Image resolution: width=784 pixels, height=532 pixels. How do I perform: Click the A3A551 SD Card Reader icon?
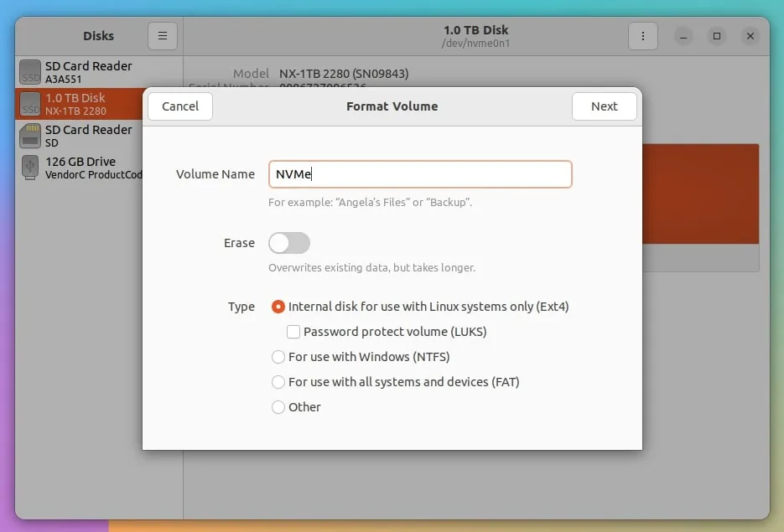coord(30,72)
